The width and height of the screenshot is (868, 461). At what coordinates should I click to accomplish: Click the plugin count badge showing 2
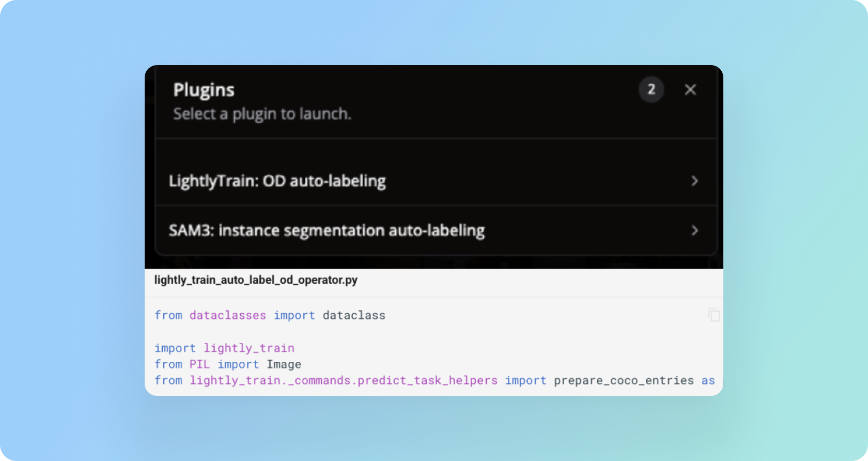click(652, 89)
